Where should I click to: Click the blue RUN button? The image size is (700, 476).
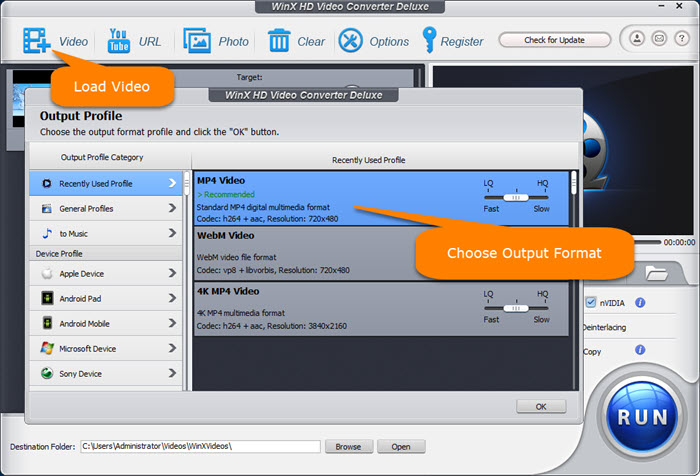pos(642,417)
